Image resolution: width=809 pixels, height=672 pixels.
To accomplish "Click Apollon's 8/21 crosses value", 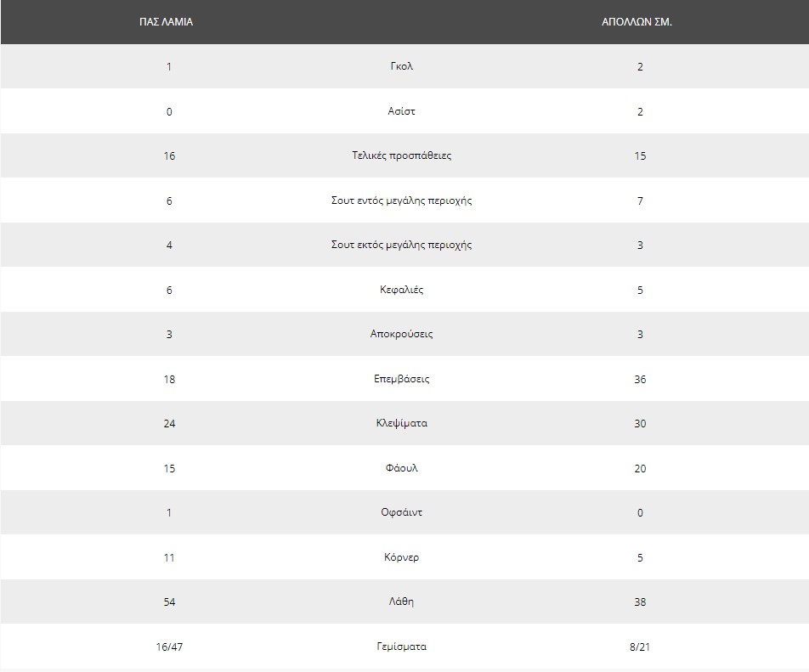I will click(640, 647).
